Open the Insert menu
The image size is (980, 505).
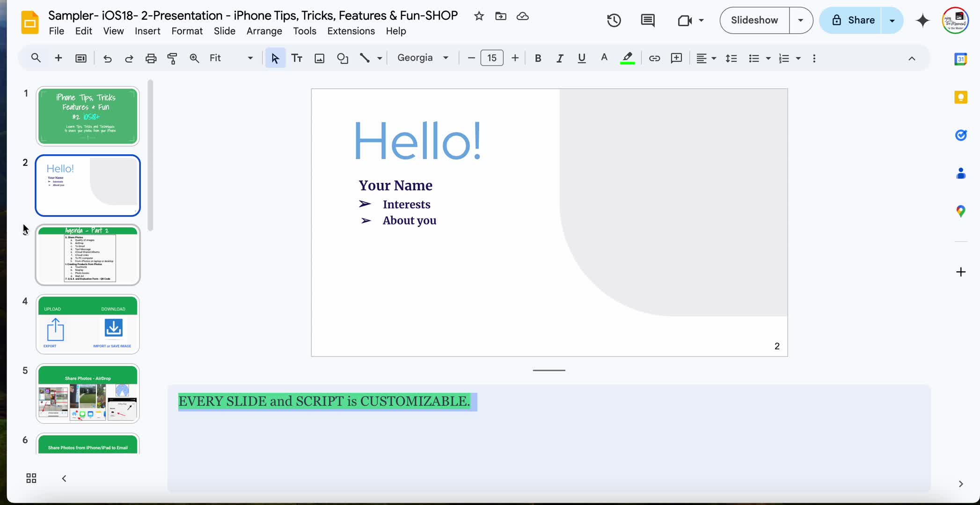pos(147,31)
